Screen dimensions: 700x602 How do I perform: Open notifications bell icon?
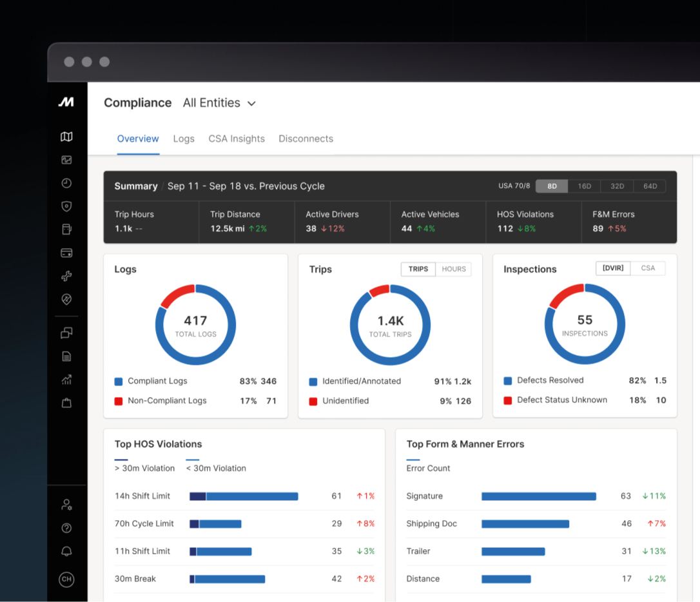tap(66, 552)
